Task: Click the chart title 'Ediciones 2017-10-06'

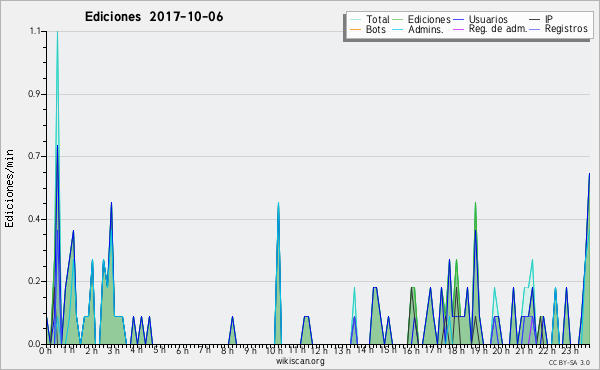Action: [x=154, y=17]
